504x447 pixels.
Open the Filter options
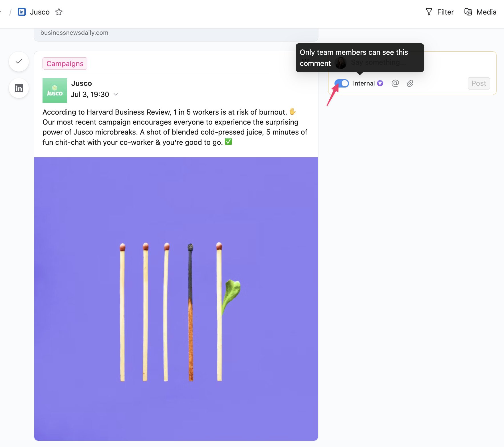coord(440,12)
